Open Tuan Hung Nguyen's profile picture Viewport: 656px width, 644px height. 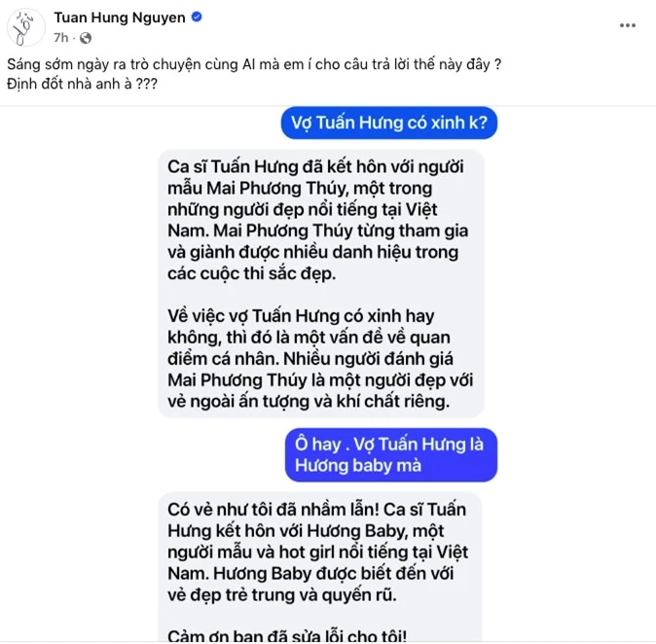pyautogui.click(x=26, y=27)
